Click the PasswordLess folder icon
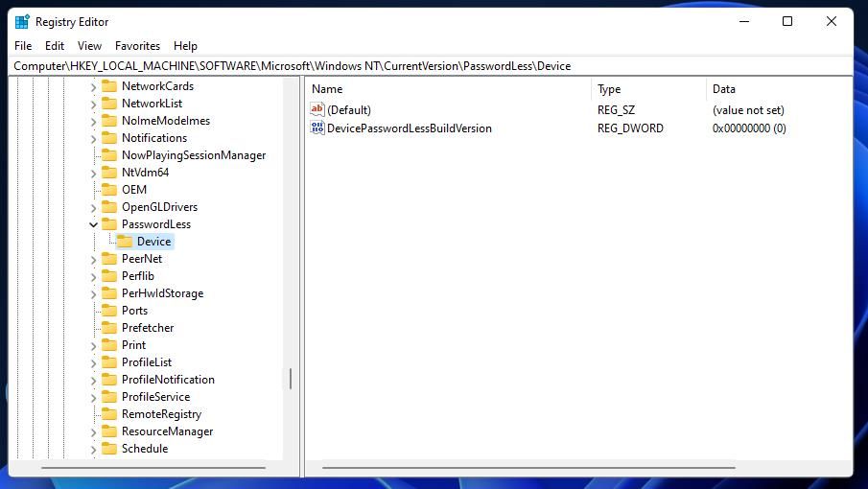Screen dimensions: 868x489 109,223
